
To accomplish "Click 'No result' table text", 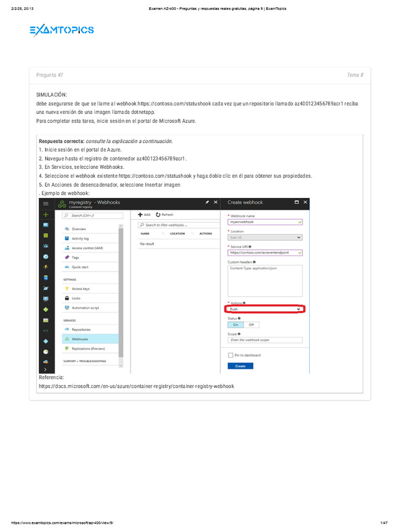I will (x=147, y=244).
